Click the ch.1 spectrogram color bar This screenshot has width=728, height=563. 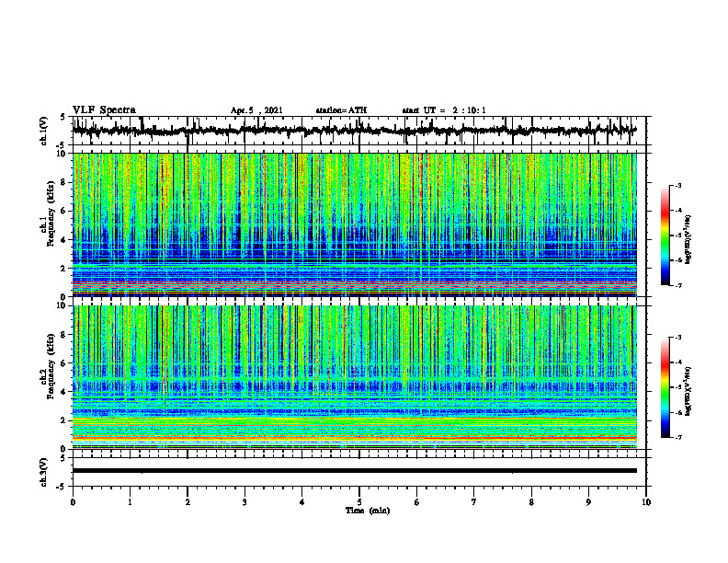665,236
